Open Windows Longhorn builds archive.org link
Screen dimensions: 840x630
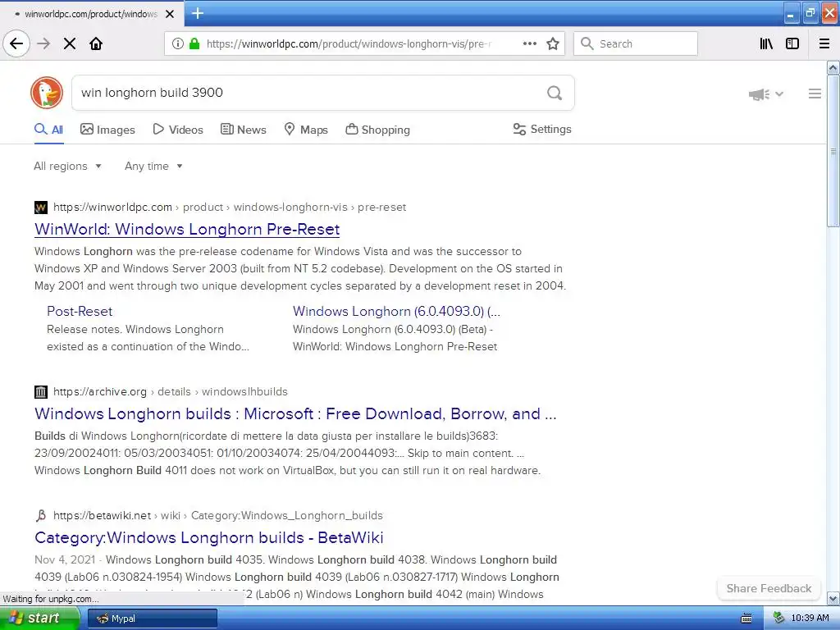295,413
